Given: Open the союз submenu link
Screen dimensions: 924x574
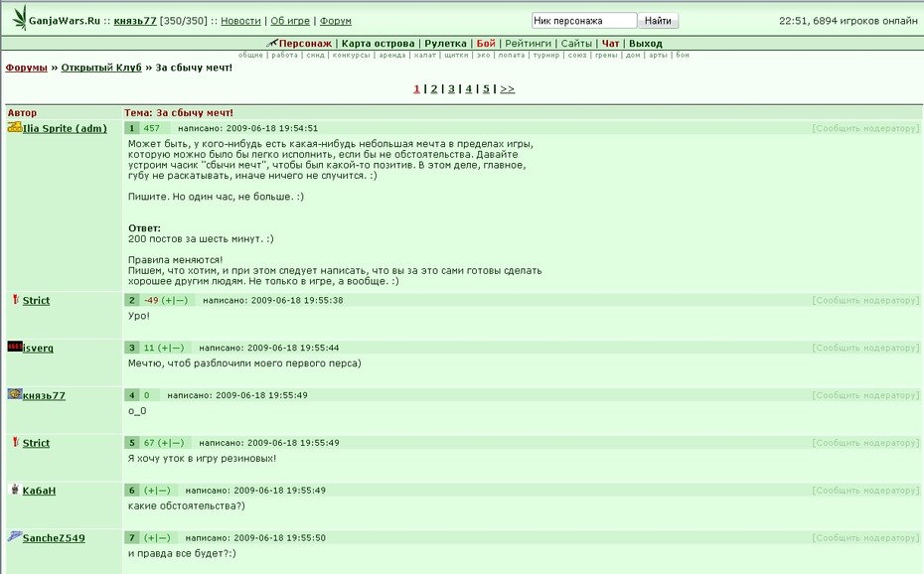Looking at the screenshot, I should (577, 55).
